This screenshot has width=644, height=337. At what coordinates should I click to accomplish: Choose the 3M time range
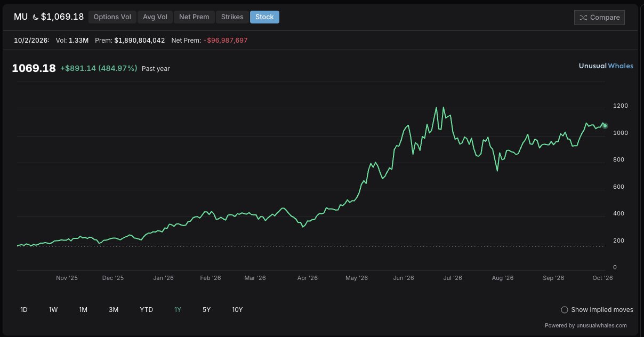(x=114, y=310)
